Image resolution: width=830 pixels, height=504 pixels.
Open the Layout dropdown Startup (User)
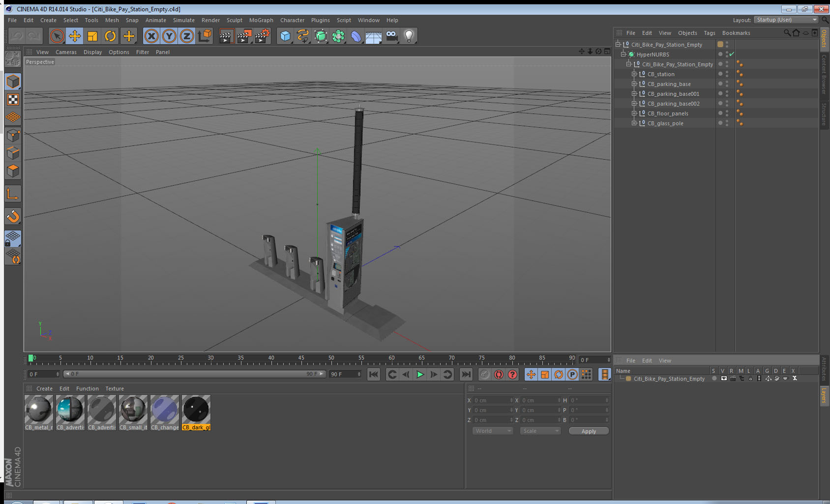786,20
